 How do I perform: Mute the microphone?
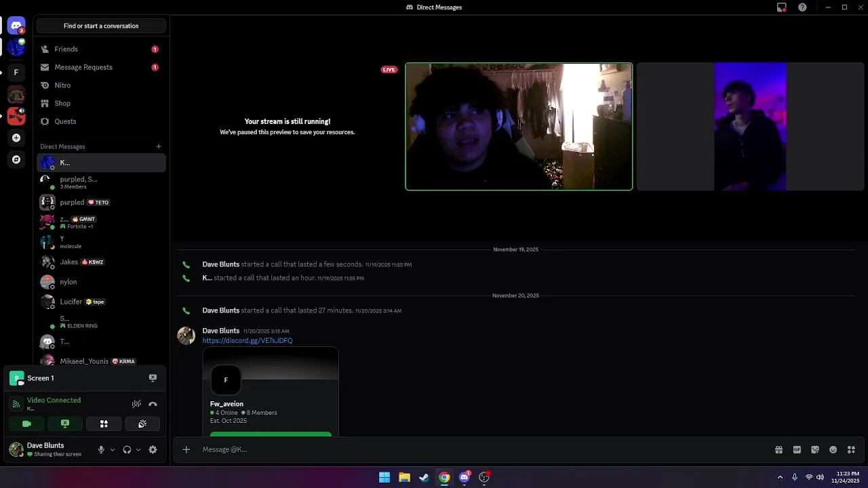click(101, 449)
